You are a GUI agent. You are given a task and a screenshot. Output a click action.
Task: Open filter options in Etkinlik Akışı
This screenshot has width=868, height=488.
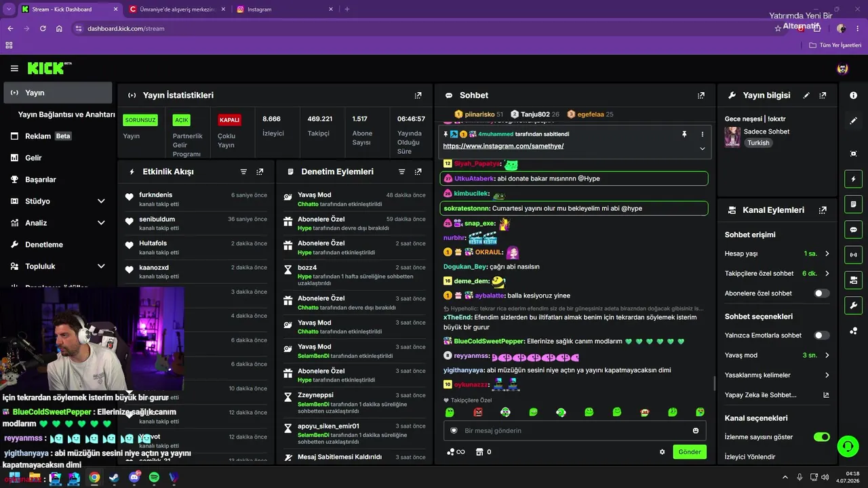[x=243, y=172]
